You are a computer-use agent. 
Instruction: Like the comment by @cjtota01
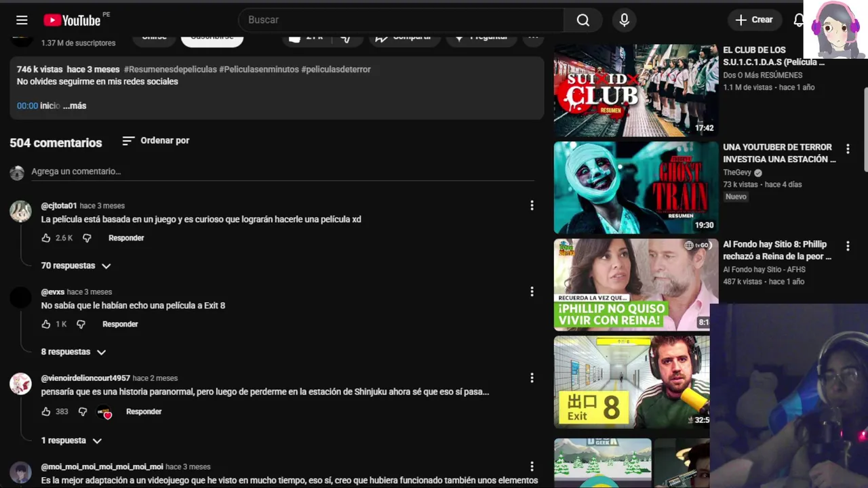click(46, 238)
